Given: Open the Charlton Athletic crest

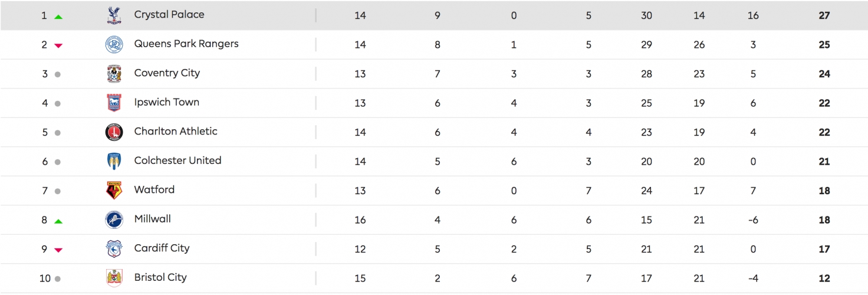Looking at the screenshot, I should pyautogui.click(x=114, y=132).
